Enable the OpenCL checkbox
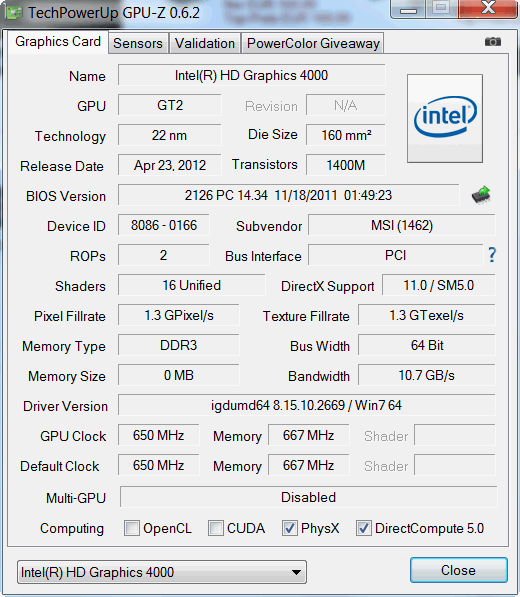Screen dimensions: 520x597 click(x=132, y=528)
